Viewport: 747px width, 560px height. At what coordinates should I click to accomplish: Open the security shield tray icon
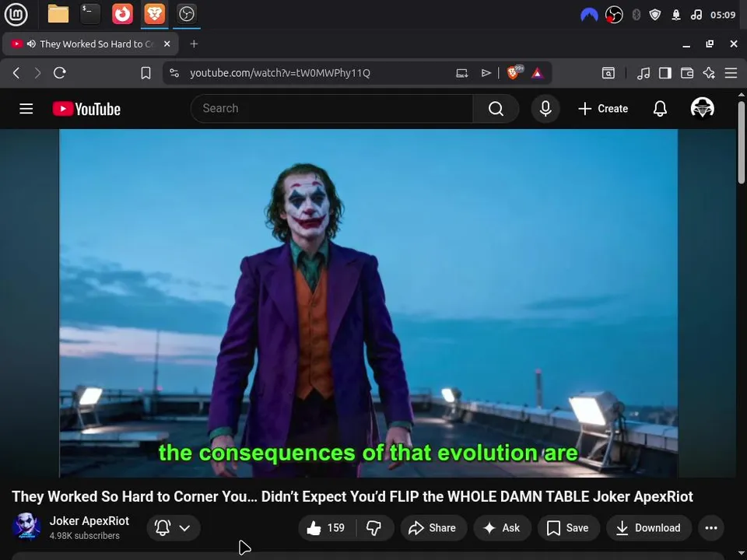pos(655,15)
